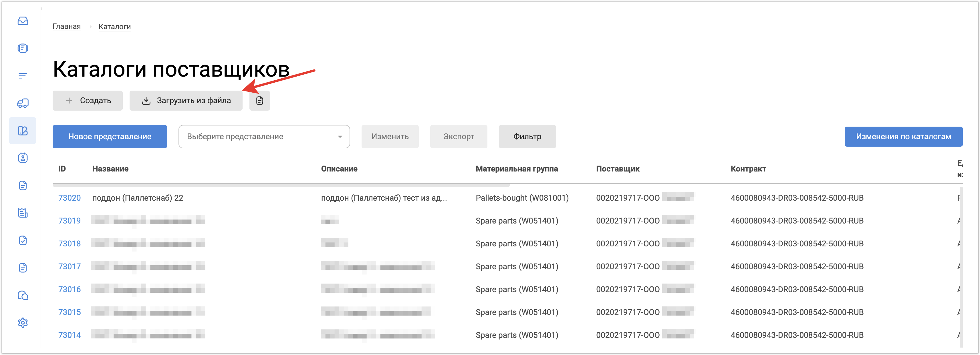Expand the 'Выберите представление' dropdown

264,136
